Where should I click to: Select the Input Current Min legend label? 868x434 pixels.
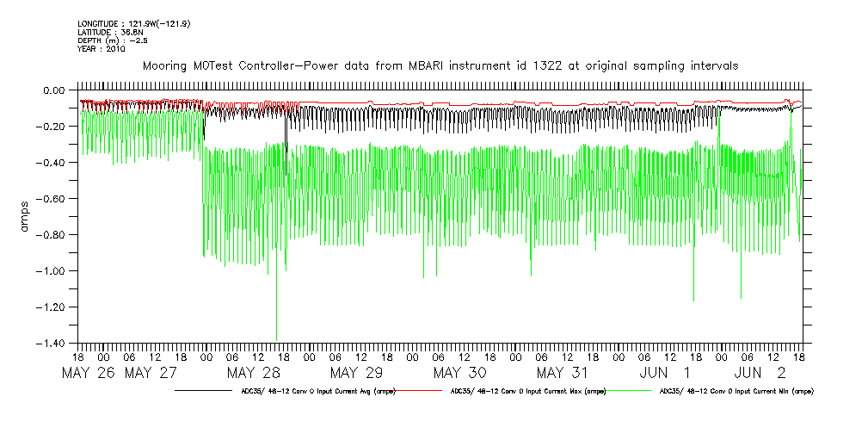(x=736, y=391)
